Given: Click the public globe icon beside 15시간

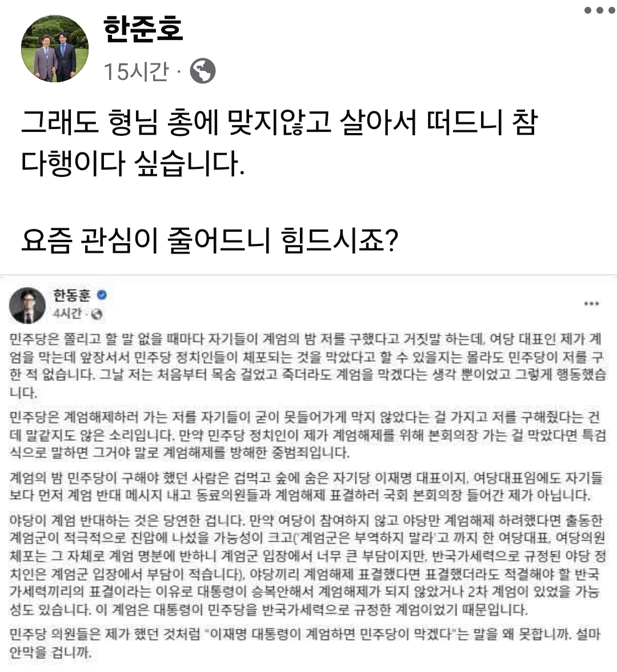Looking at the screenshot, I should tap(203, 71).
